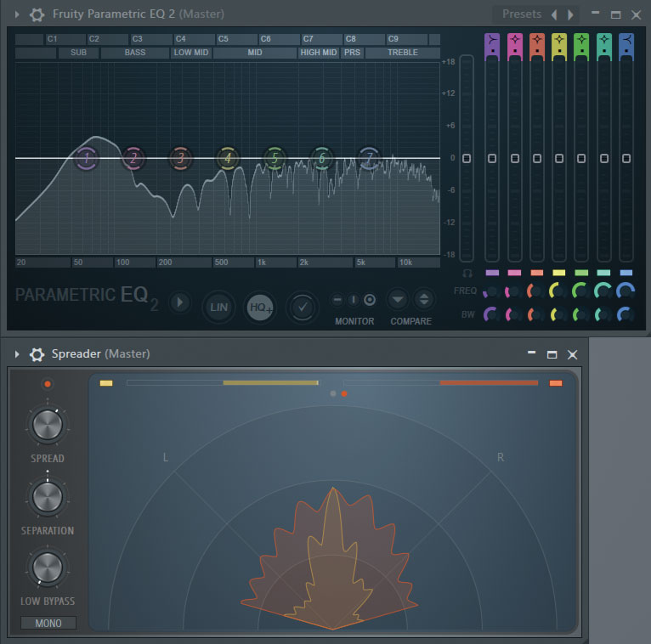Select the PRS frequency range label
This screenshot has width=651, height=644.
pyautogui.click(x=352, y=53)
